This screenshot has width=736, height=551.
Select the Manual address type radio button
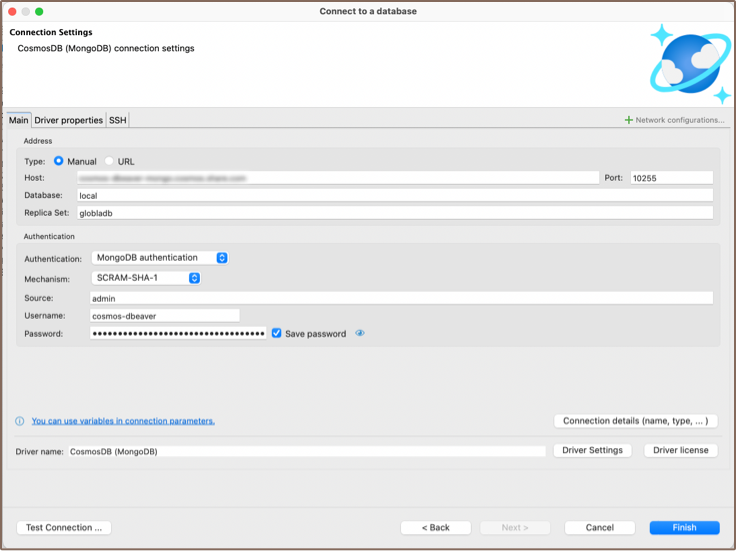pos(59,161)
